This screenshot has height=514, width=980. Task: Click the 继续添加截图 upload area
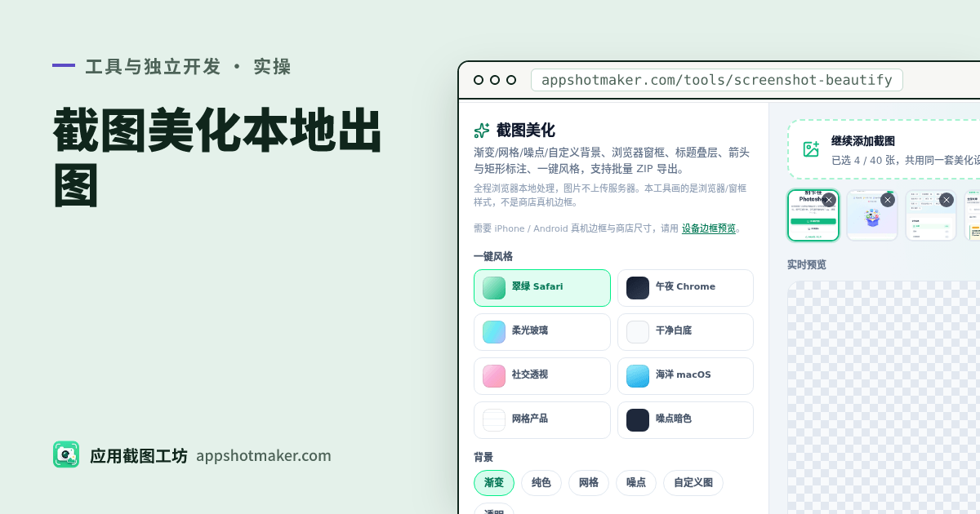pyautogui.click(x=884, y=149)
